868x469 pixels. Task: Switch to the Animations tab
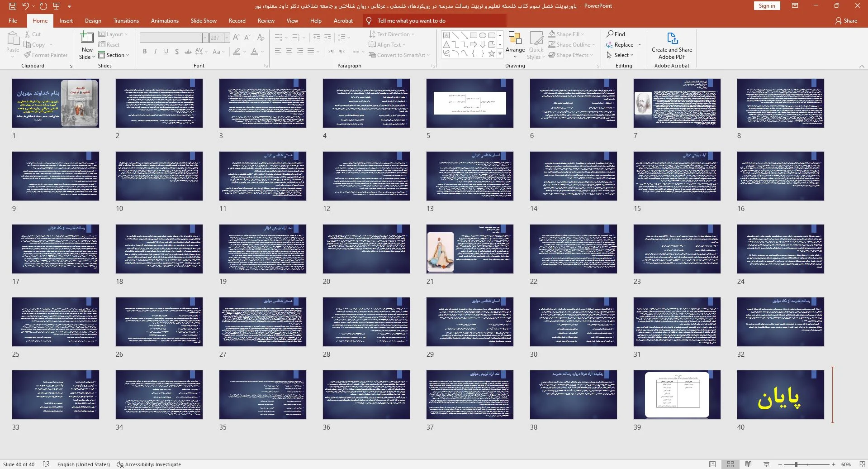coord(165,20)
